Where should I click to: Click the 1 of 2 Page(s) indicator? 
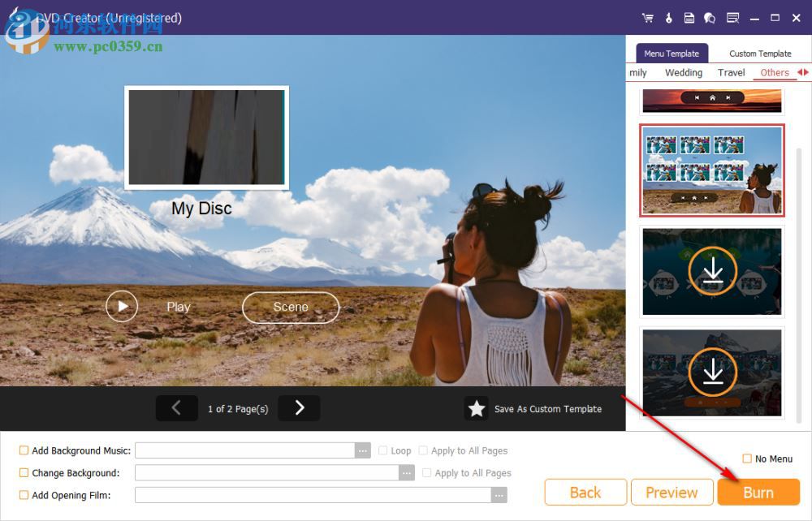point(238,409)
